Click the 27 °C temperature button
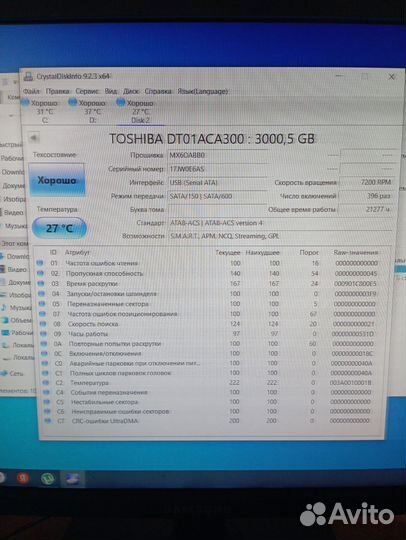The height and width of the screenshot is (540, 406). click(x=59, y=228)
